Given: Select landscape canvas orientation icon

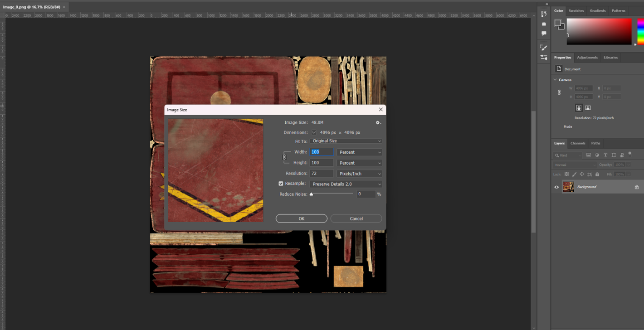Looking at the screenshot, I should click(x=588, y=108).
